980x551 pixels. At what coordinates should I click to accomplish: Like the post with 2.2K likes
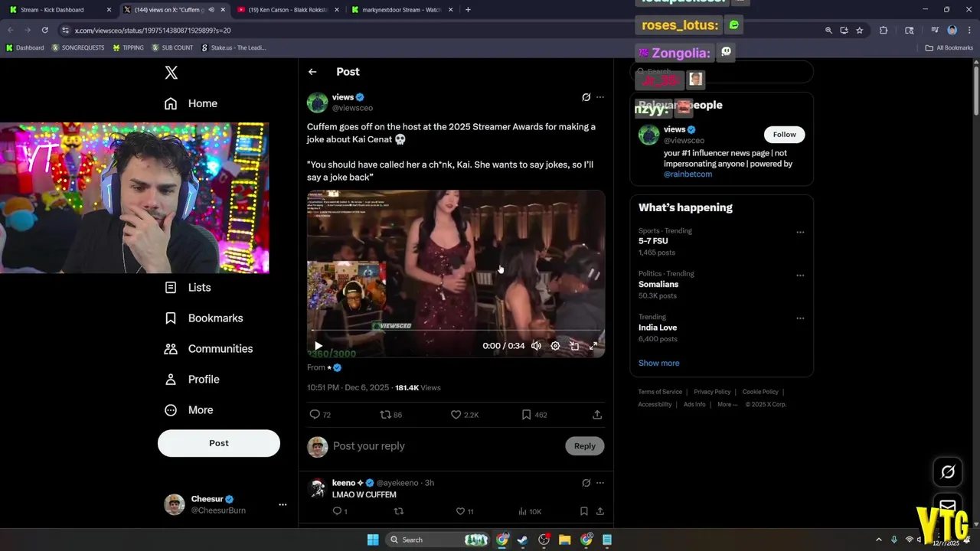tap(465, 415)
